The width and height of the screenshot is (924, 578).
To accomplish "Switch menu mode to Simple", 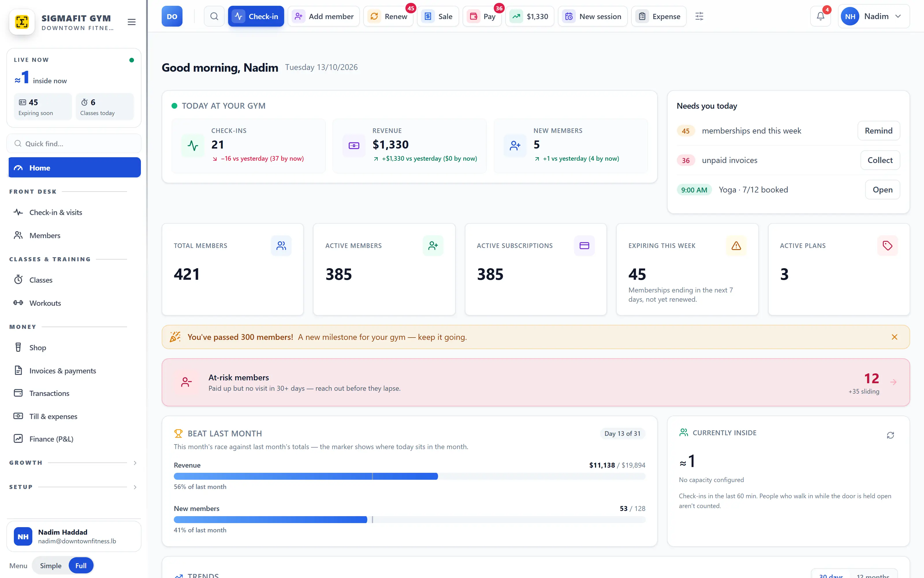I will tap(51, 565).
